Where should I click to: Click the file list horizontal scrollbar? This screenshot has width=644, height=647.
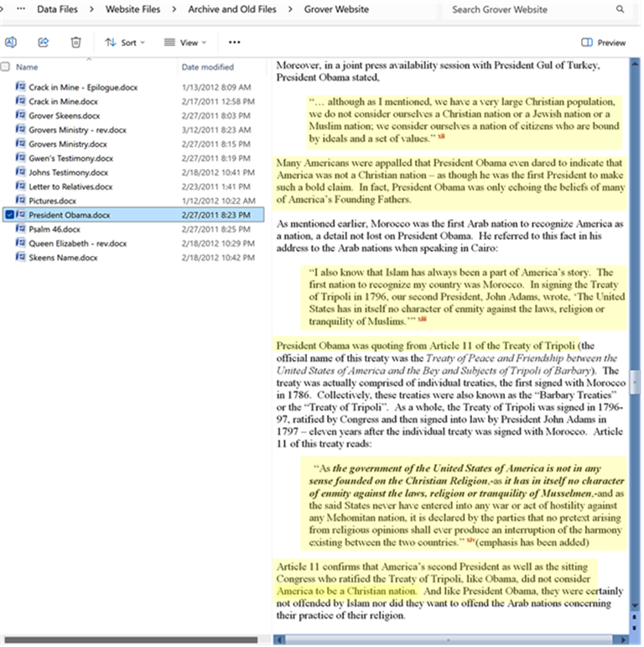pos(126,639)
